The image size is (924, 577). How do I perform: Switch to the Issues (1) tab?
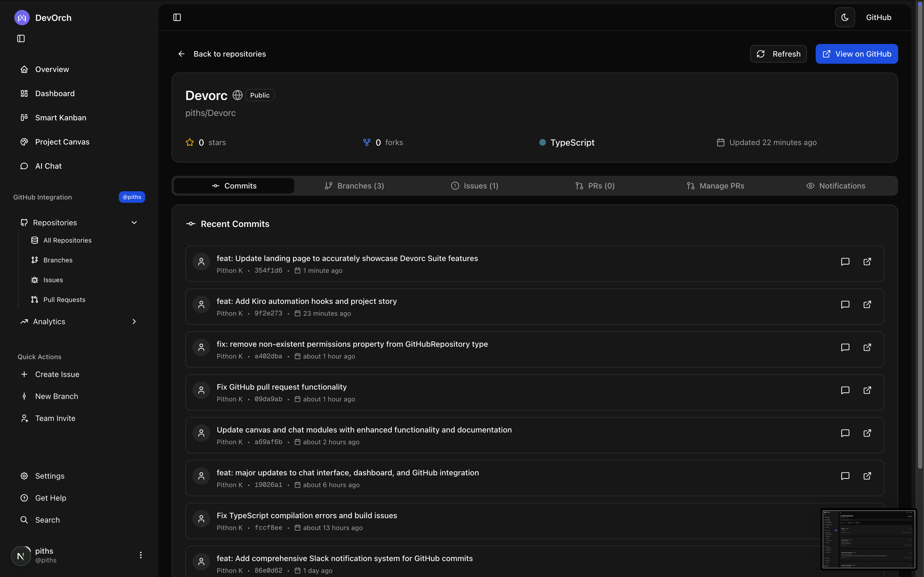[475, 186]
